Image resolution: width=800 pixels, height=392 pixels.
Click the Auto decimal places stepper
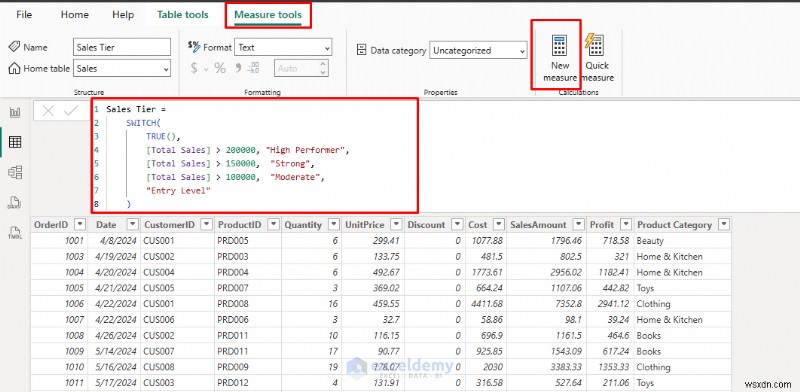302,68
